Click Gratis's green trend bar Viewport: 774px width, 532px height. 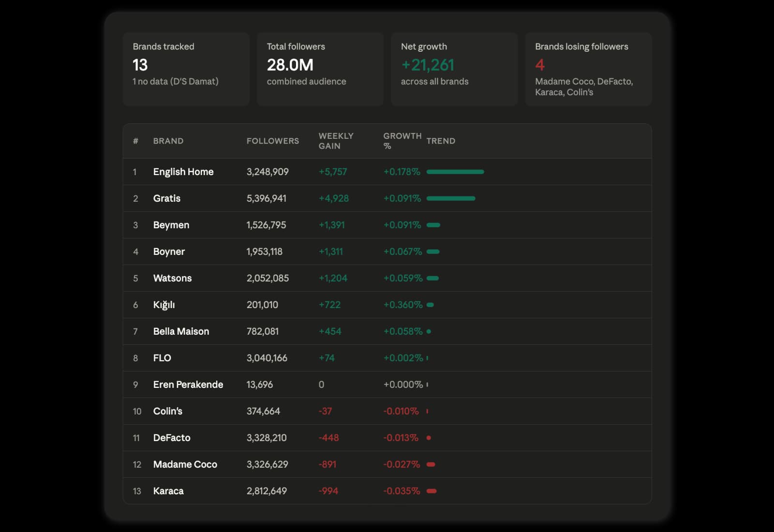pyautogui.click(x=451, y=198)
